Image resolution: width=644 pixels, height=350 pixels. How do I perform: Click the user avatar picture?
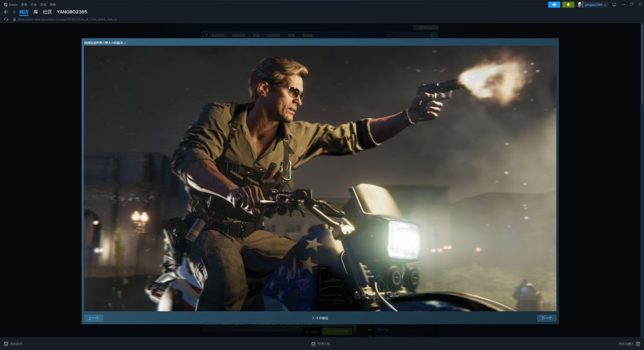click(580, 5)
